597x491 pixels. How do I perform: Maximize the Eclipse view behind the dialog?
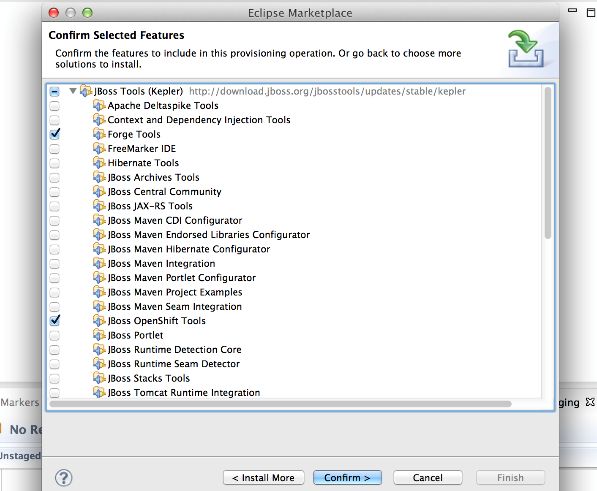(591, 12)
